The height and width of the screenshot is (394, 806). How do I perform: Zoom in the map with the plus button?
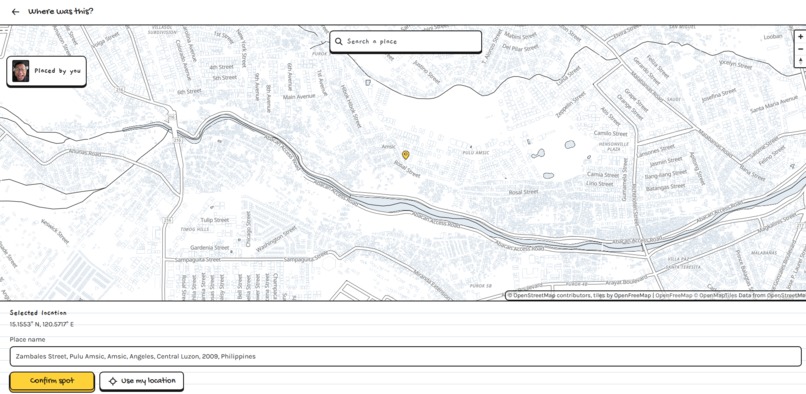coord(800,37)
